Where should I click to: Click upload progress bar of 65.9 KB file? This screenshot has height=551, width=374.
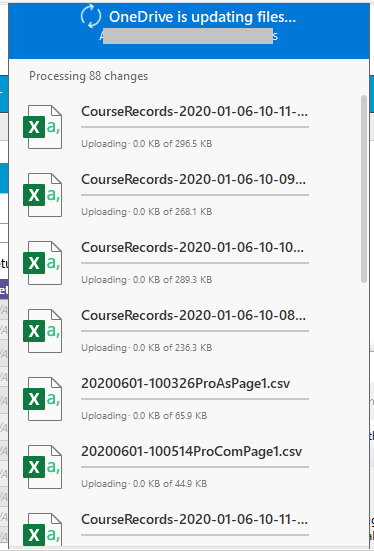[x=195, y=399]
